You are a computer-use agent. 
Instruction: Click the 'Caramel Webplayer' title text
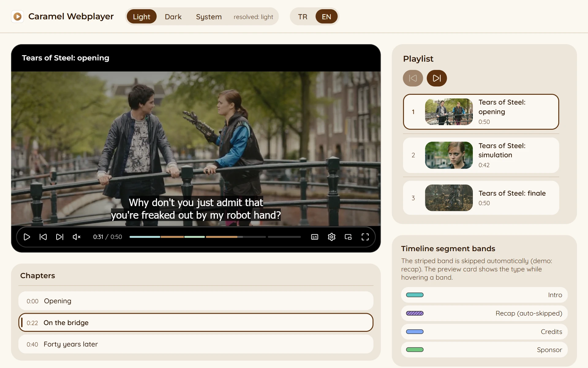71,16
